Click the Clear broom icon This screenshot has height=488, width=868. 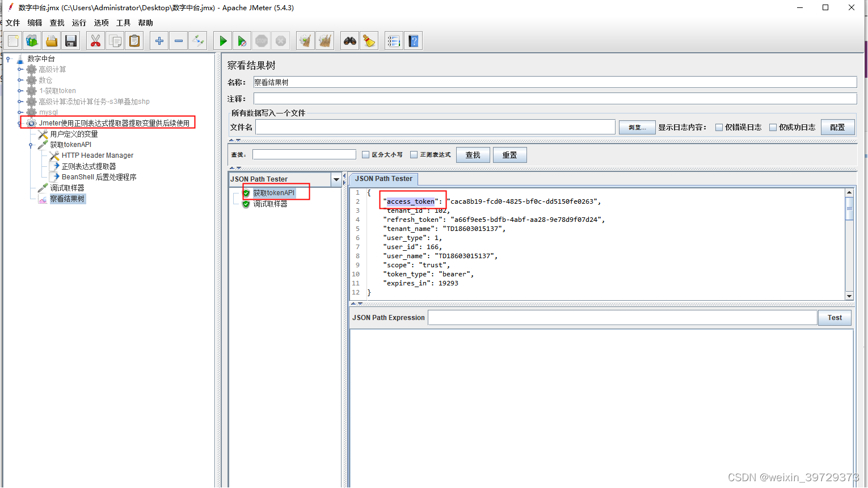coord(305,41)
